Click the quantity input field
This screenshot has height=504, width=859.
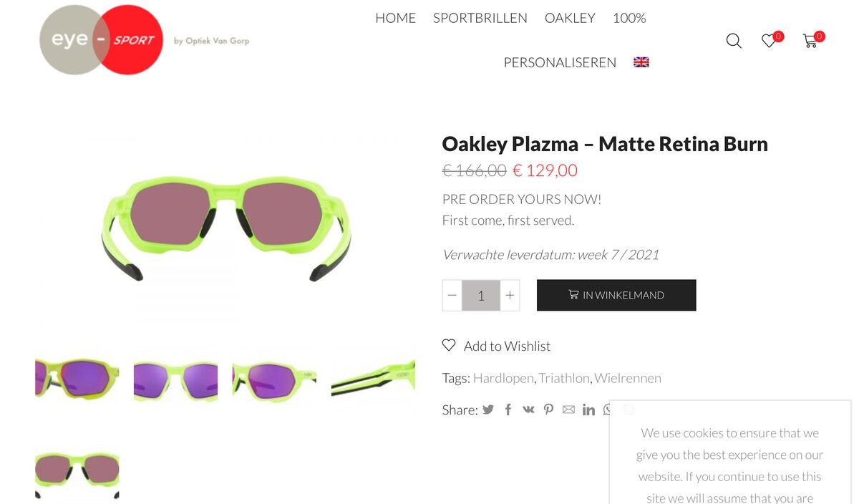tap(481, 295)
